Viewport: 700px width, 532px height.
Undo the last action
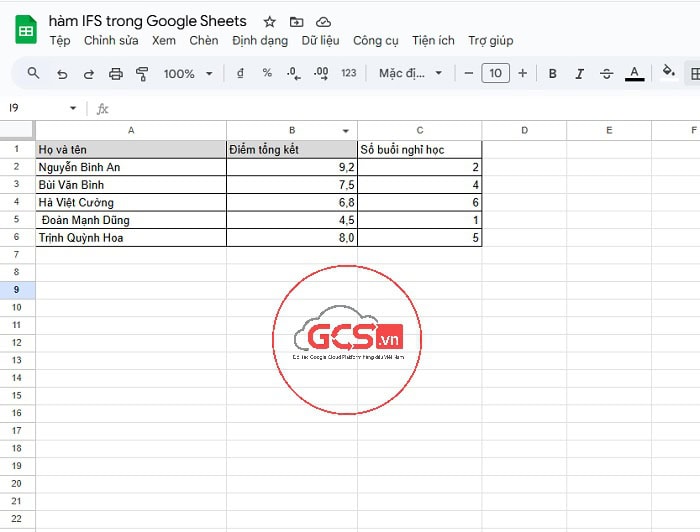tap(62, 73)
